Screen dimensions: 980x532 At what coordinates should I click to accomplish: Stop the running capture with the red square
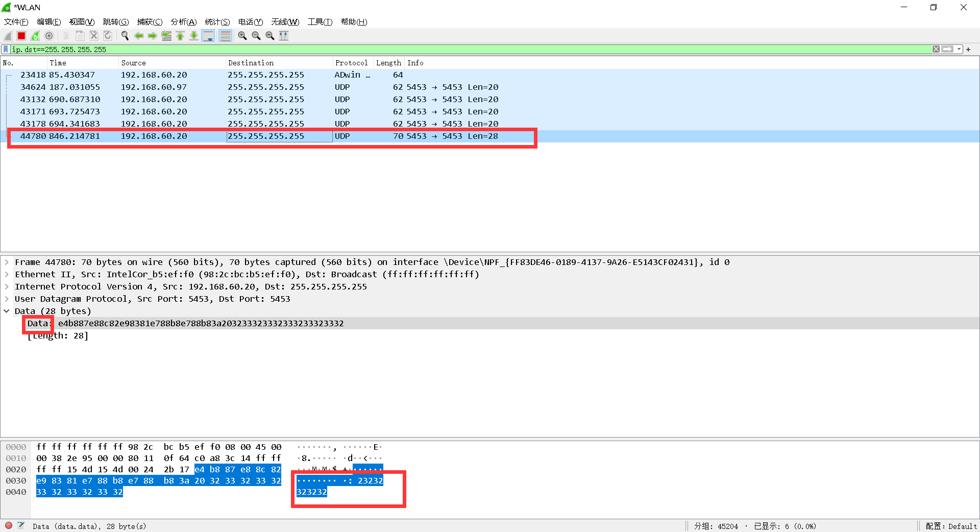pos(21,36)
